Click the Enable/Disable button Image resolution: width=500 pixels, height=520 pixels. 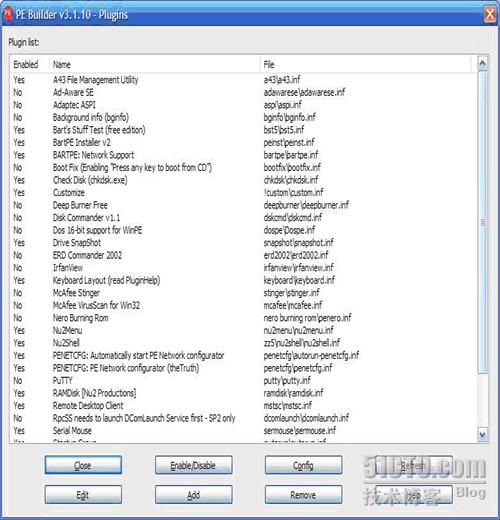[x=193, y=465]
